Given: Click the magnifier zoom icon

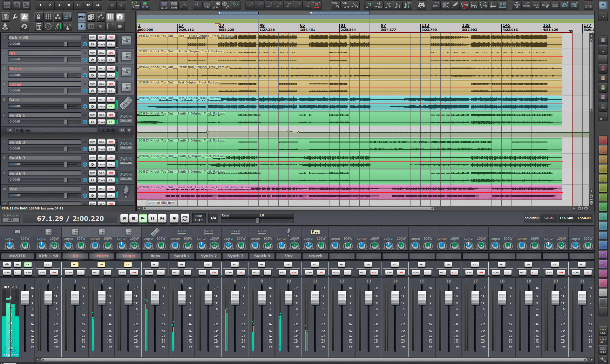Looking at the screenshot, I should (x=101, y=26).
